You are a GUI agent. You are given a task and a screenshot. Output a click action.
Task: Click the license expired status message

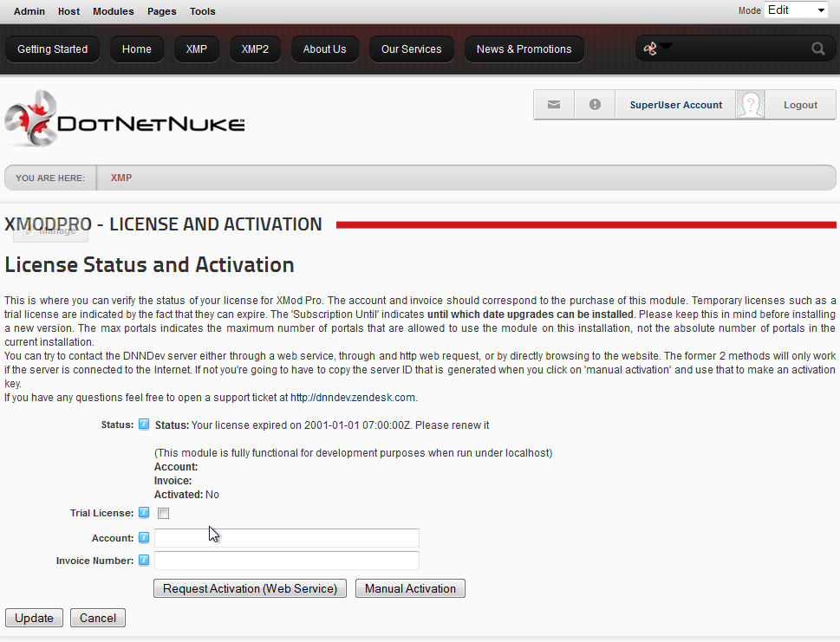tap(322, 425)
